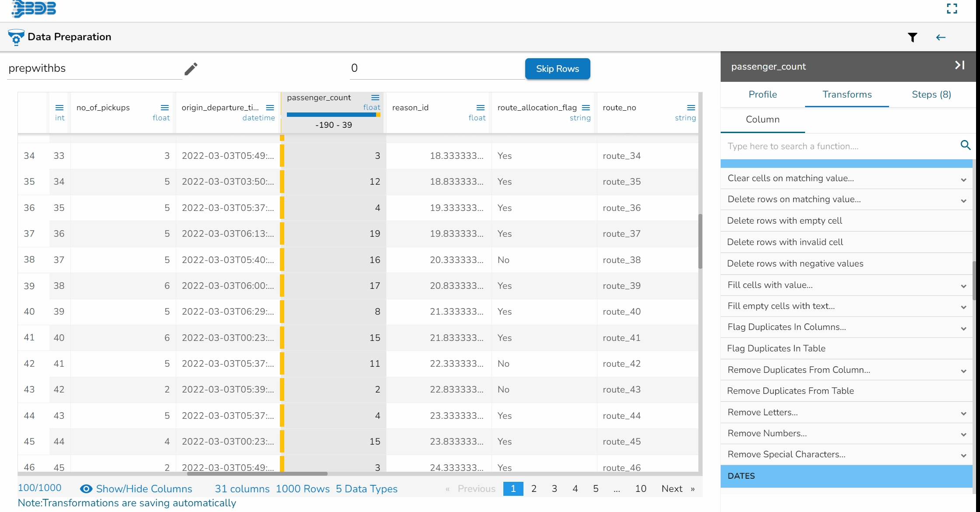Toggle Show/Hide Columns eye icon
The width and height of the screenshot is (980, 512).
click(86, 489)
